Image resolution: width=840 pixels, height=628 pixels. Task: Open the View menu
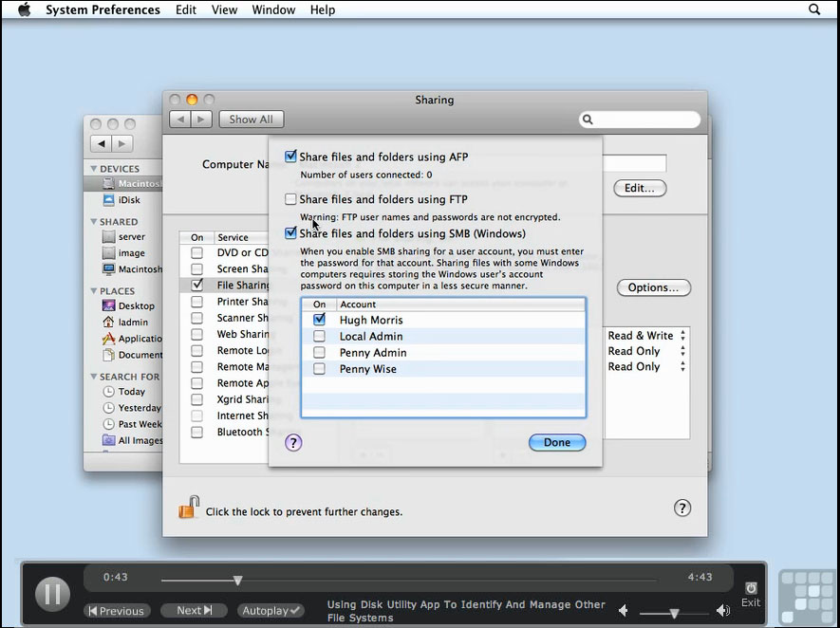(224, 9)
